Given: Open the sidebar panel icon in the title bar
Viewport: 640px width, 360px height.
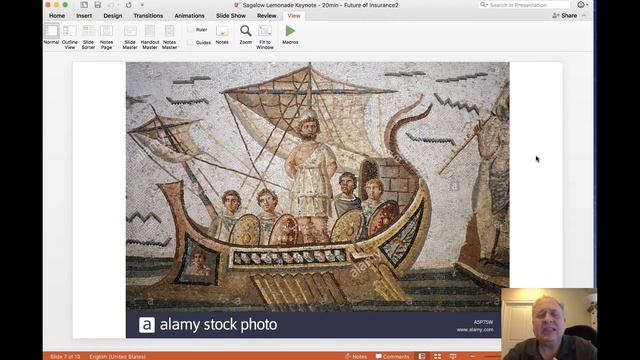Looking at the screenshot, I should coord(84,5).
